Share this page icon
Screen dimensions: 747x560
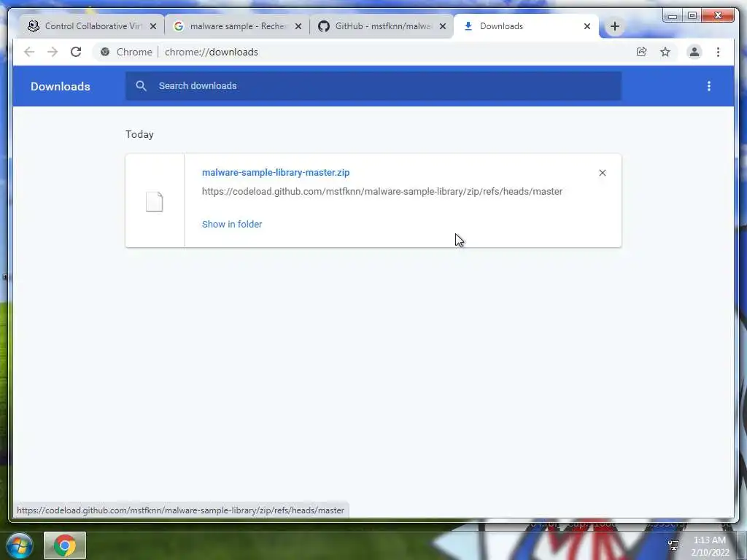tap(642, 52)
